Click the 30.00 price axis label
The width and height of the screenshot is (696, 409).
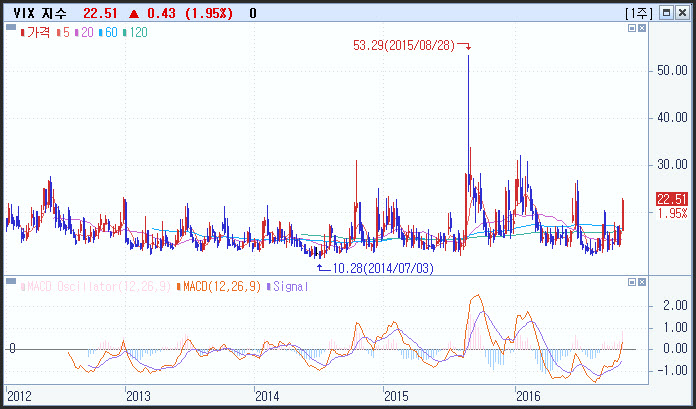672,165
